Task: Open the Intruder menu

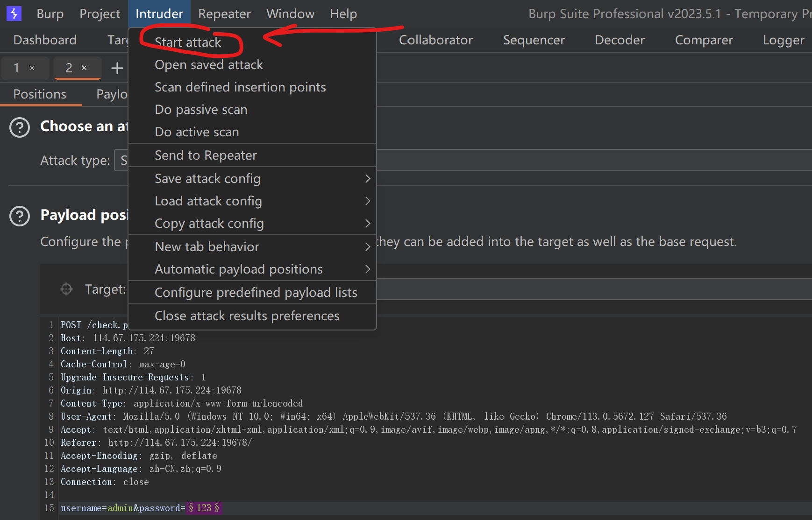Action: 159,14
